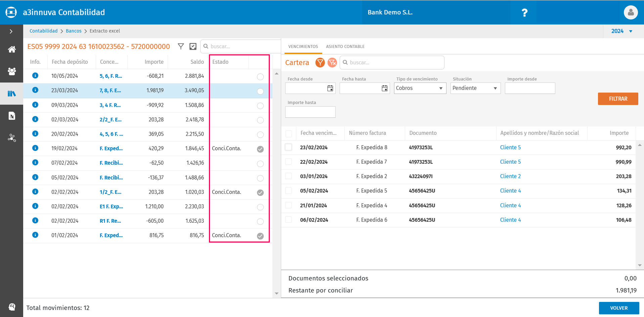
Task: Click the select-all check icon beside filter
Action: pyautogui.click(x=193, y=46)
